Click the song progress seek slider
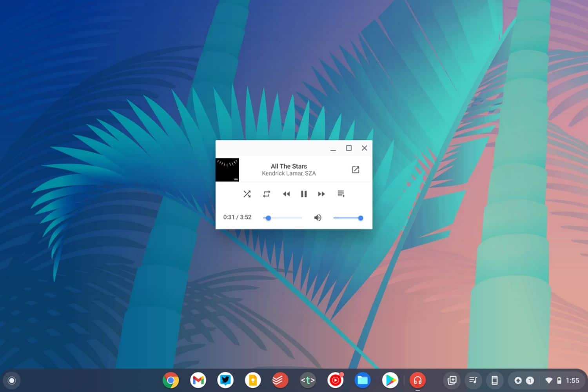The height and width of the screenshot is (392, 588). [283, 218]
